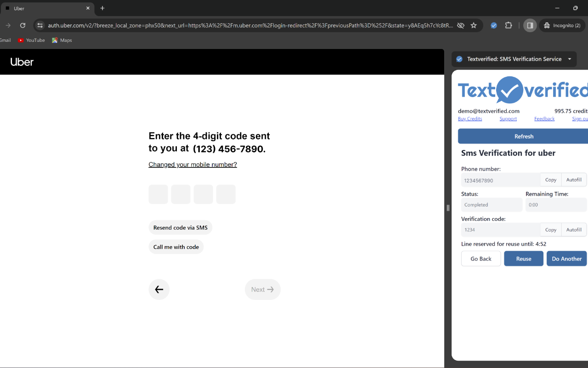Screen dimensions: 588x368
Task: Click the Status field showing Completed
Action: [x=492, y=205]
